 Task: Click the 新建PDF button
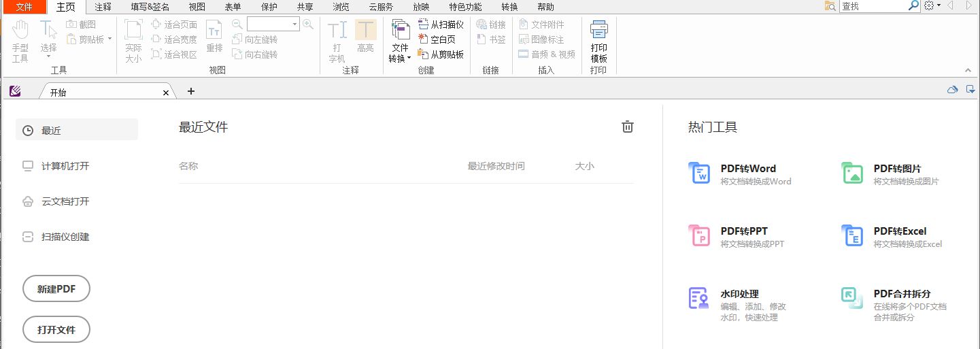[x=56, y=289]
